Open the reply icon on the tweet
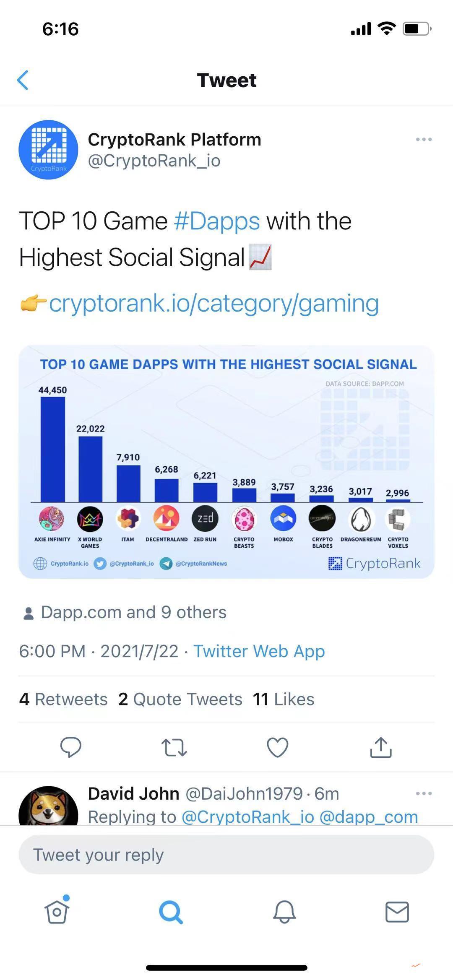Screen dimensions: 453x980 (x=71, y=747)
